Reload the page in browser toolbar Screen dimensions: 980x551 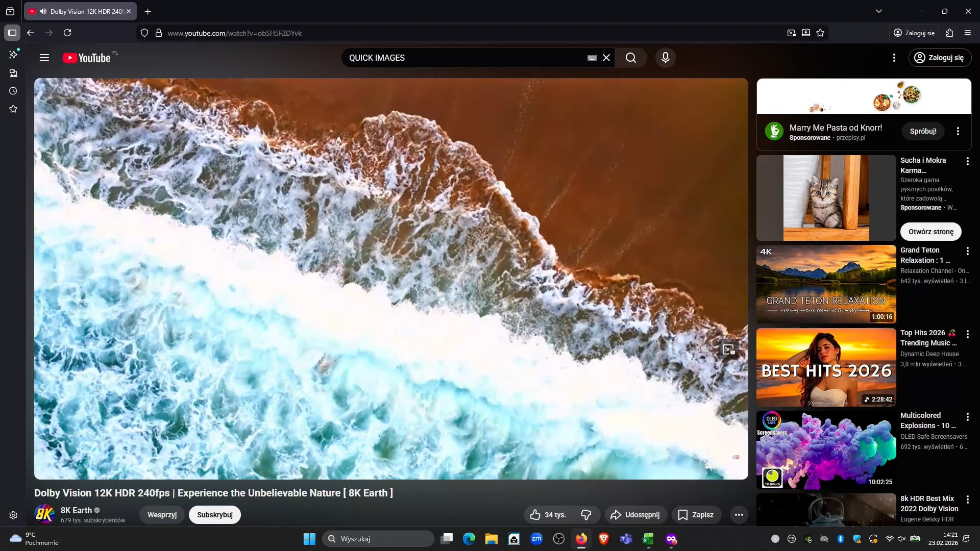coord(67,33)
